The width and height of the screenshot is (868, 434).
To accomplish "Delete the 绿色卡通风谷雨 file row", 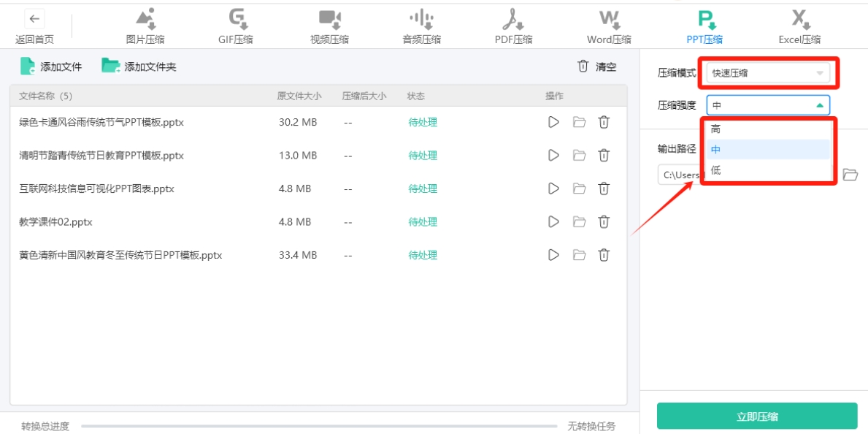I will pos(604,122).
